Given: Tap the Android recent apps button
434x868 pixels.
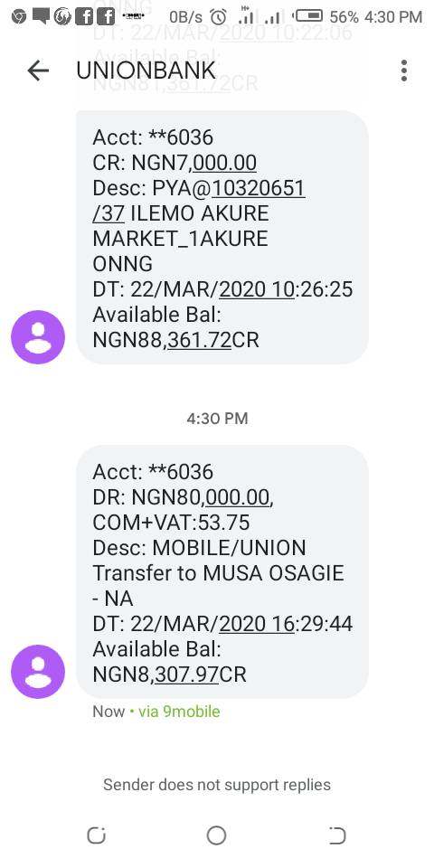Looking at the screenshot, I should [97, 835].
